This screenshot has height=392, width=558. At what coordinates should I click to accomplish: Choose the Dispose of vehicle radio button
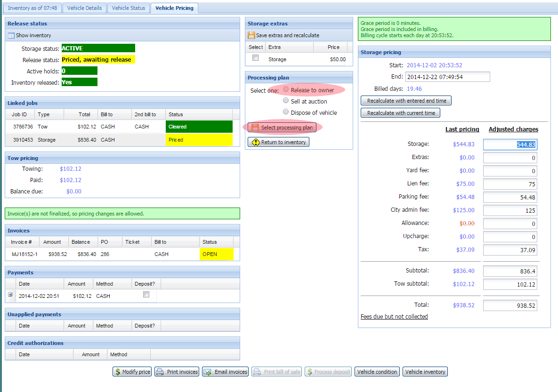(x=286, y=112)
